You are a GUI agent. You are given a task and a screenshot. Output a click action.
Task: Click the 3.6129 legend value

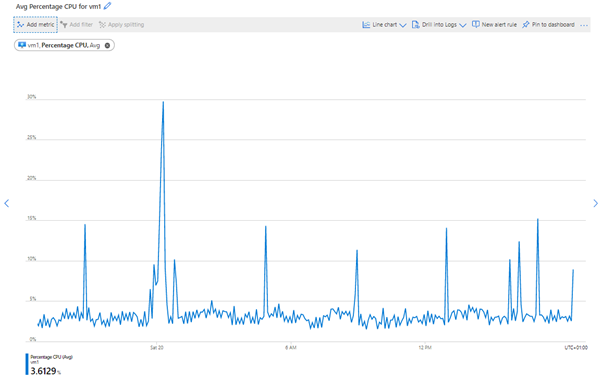[x=43, y=371]
